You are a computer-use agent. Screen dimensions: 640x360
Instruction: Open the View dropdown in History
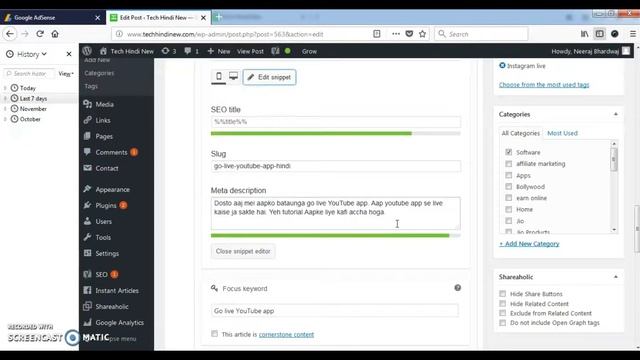click(66, 73)
